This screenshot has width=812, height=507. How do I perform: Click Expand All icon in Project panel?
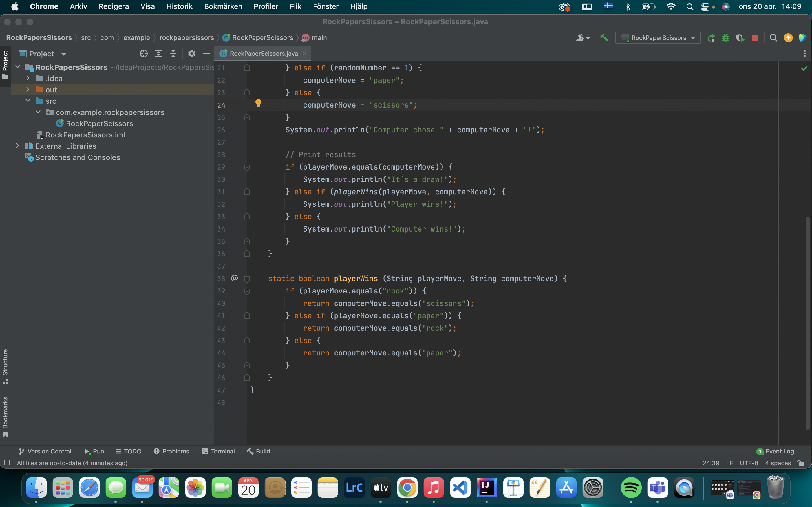(158, 54)
